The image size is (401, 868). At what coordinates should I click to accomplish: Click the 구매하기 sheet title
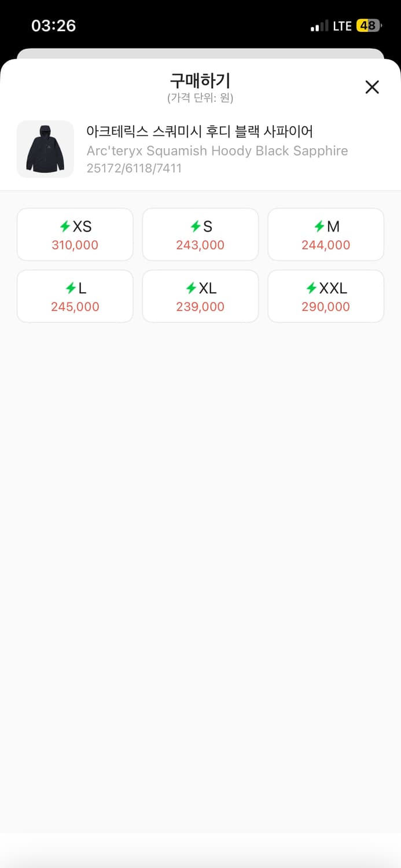click(200, 80)
